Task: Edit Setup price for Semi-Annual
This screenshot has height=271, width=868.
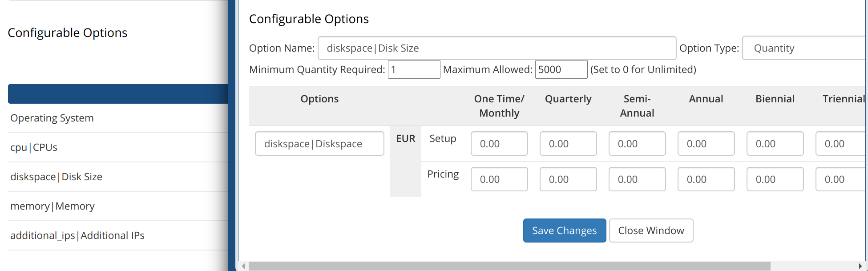Action: [637, 143]
